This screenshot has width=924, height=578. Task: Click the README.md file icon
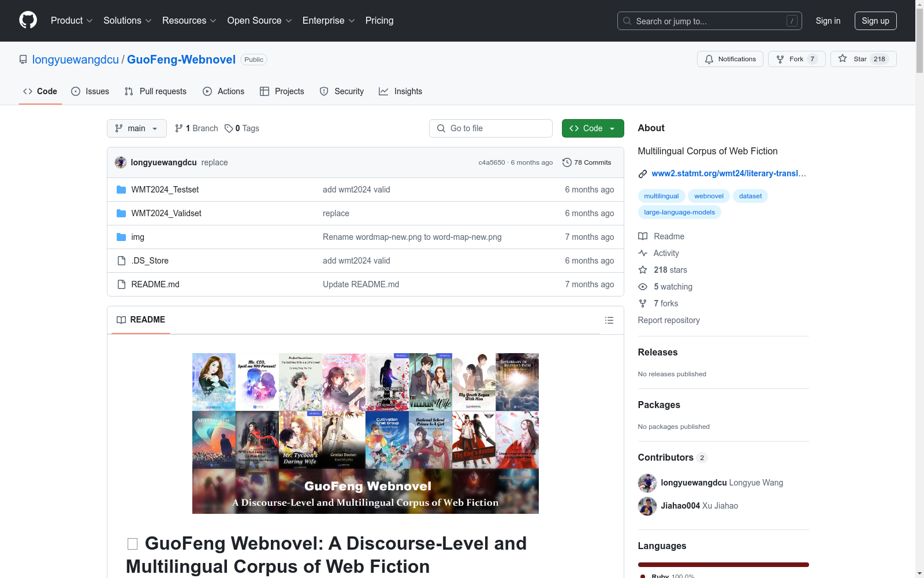(121, 284)
